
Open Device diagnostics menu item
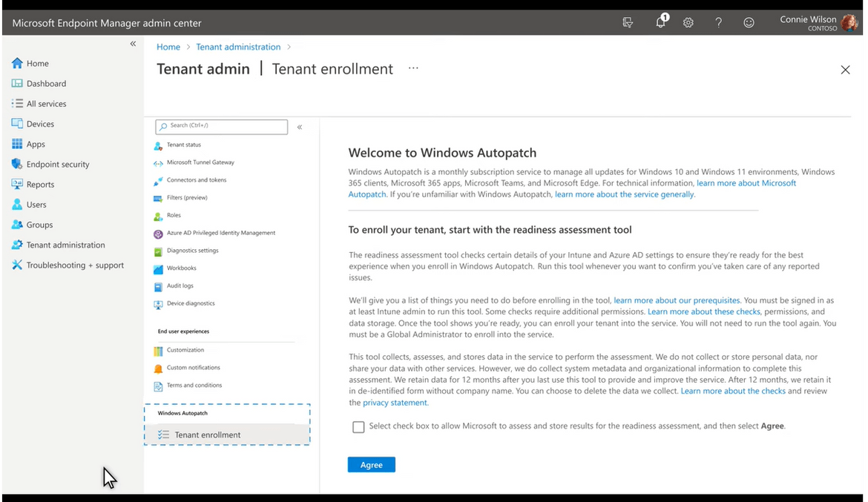click(191, 304)
